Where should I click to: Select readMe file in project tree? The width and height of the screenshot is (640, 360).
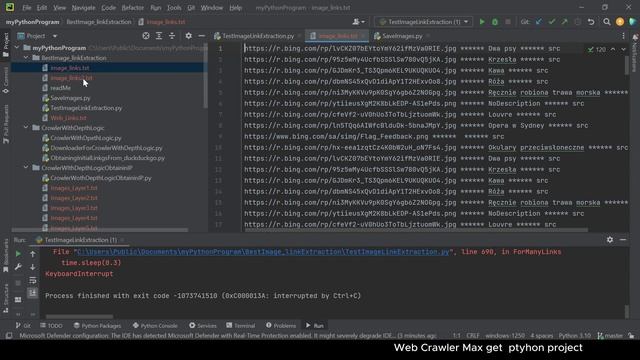click(60, 88)
